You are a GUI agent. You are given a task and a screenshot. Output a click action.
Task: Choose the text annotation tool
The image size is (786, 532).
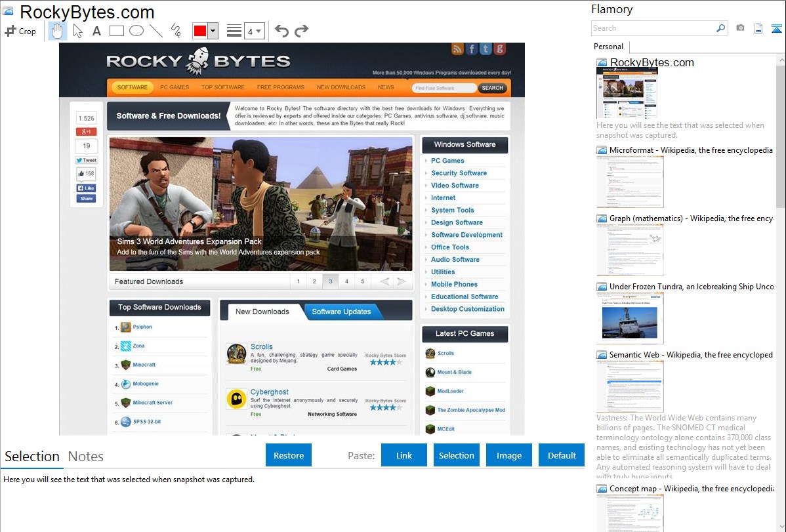96,31
